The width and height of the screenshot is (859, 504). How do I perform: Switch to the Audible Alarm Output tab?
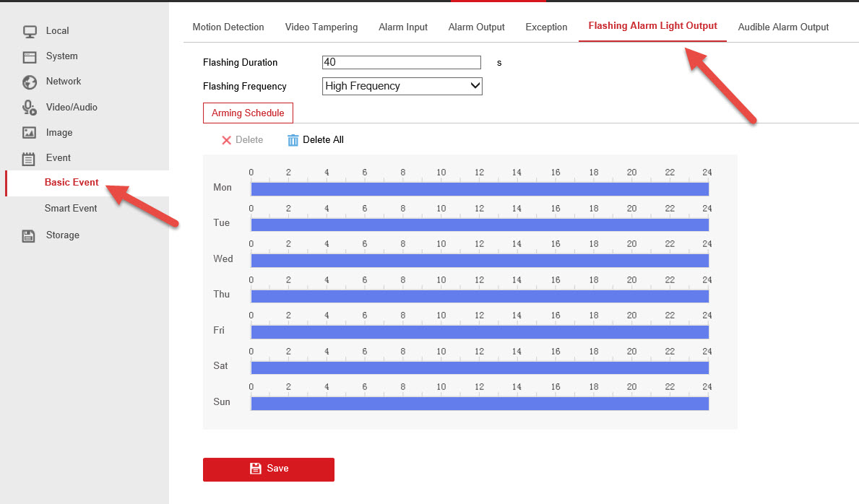click(783, 27)
